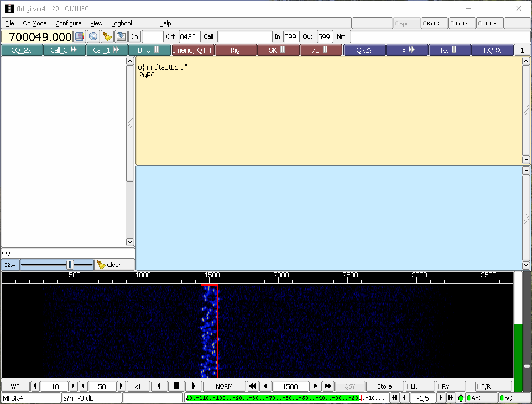The width and height of the screenshot is (532, 404).
Task: Click the rewind double-arrow left of 1500
Action: pos(252,386)
